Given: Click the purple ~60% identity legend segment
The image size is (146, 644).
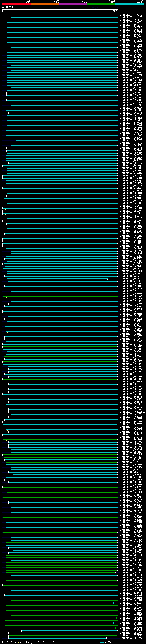Looking at the screenshot, I should click(73, 4).
